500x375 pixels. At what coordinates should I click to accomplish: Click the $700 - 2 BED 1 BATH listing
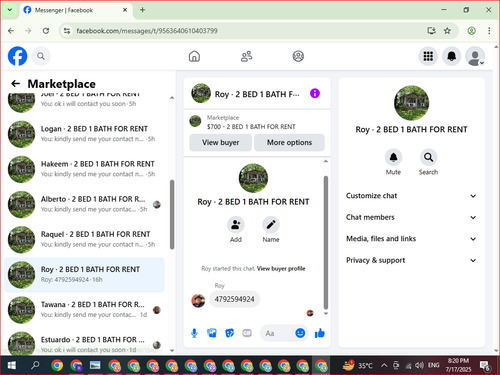(251, 127)
